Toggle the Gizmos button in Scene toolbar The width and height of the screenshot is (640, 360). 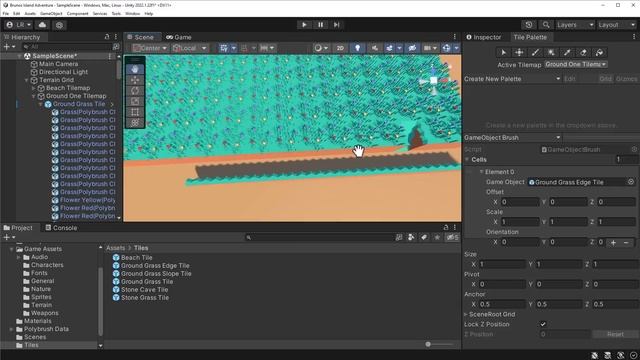tap(446, 48)
